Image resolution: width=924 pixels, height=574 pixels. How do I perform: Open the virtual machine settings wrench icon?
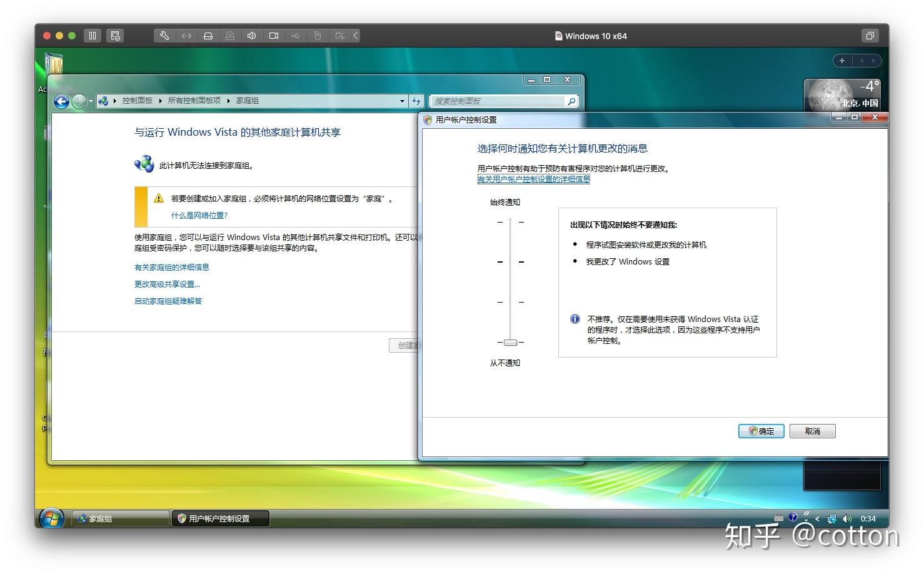point(164,36)
